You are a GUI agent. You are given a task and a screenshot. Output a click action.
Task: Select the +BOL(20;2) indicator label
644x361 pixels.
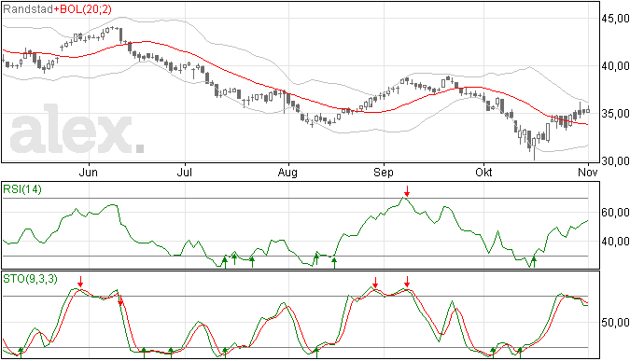(x=82, y=9)
